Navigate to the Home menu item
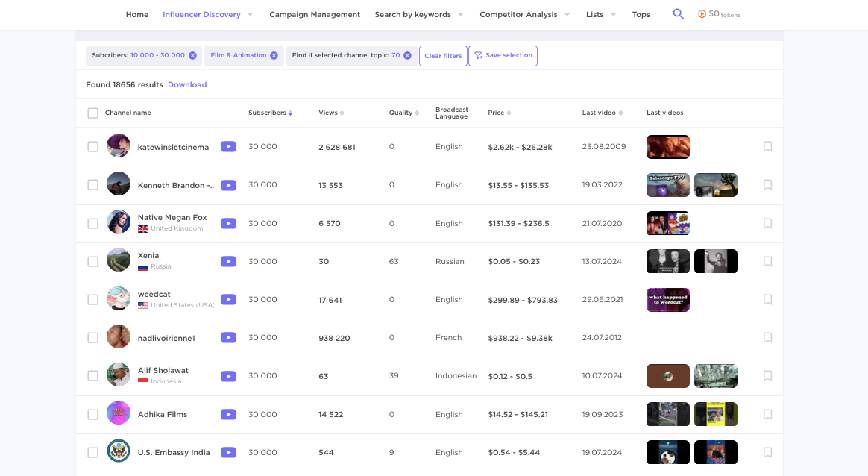This screenshot has height=476, width=868. 137,13
